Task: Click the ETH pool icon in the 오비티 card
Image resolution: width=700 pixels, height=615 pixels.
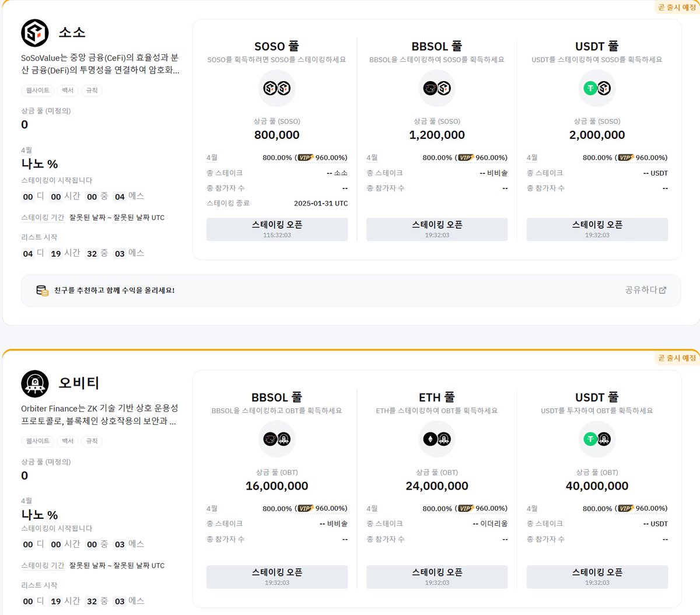Action: point(437,439)
